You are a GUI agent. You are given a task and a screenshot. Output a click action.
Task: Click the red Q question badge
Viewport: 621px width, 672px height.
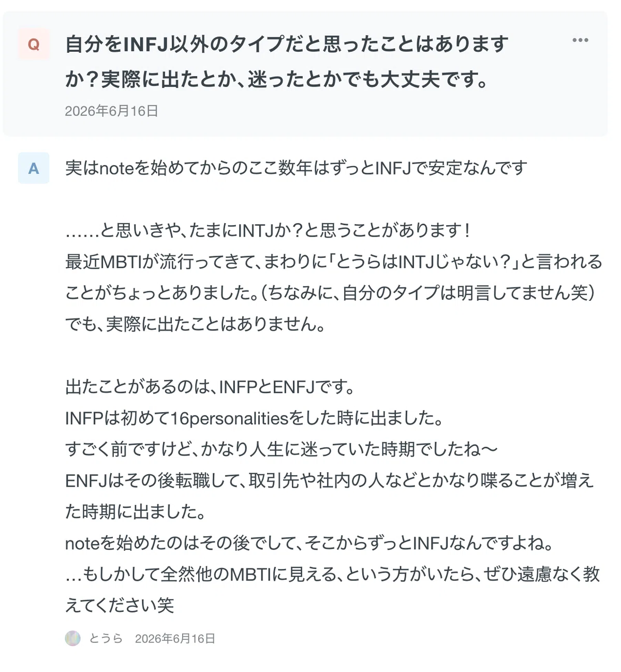(x=34, y=45)
